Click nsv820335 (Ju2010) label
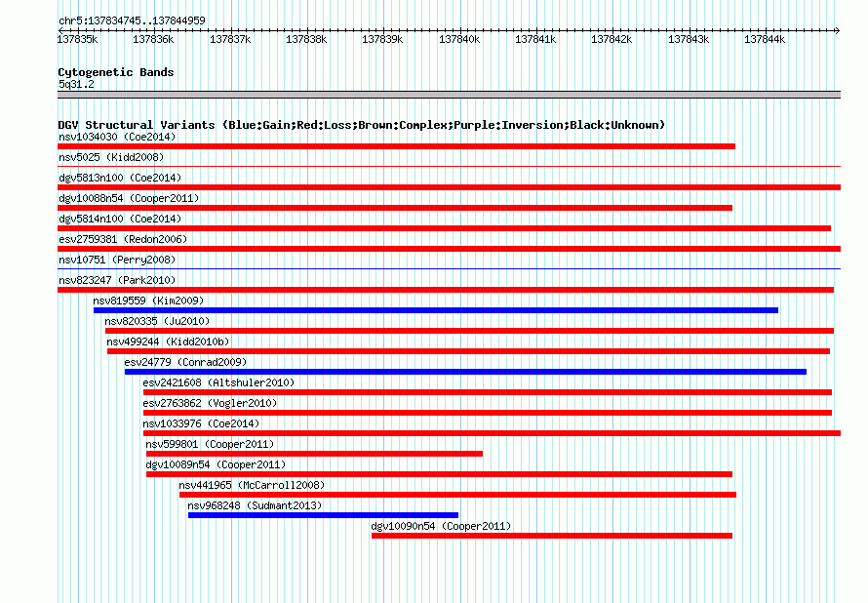 pyautogui.click(x=157, y=321)
